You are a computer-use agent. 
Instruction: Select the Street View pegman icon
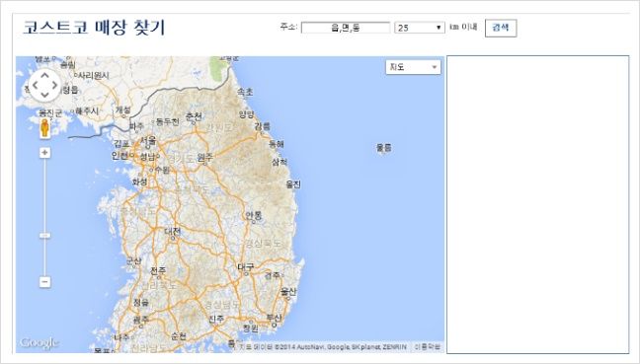pyautogui.click(x=44, y=128)
